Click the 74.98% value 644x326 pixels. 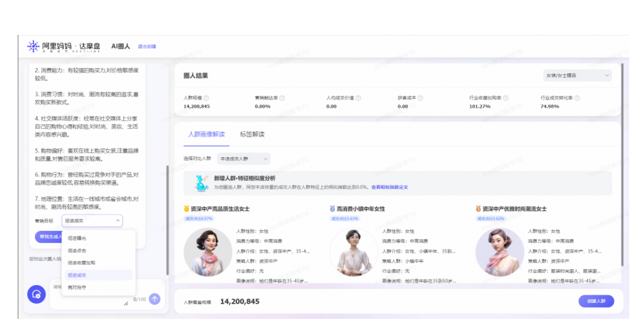point(550,106)
